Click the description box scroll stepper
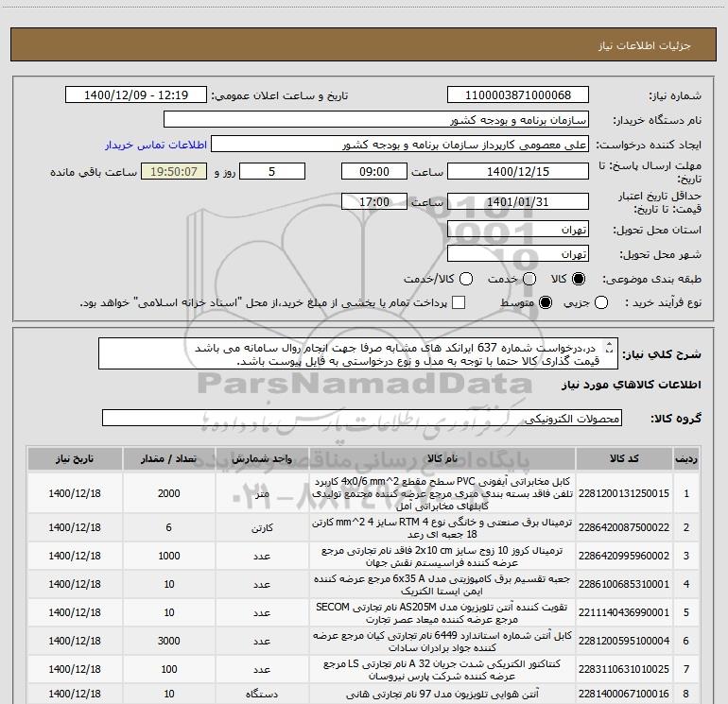 point(610,347)
